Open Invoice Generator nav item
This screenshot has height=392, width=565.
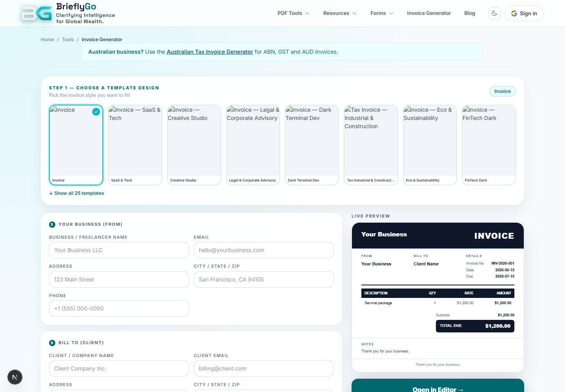pos(429,13)
